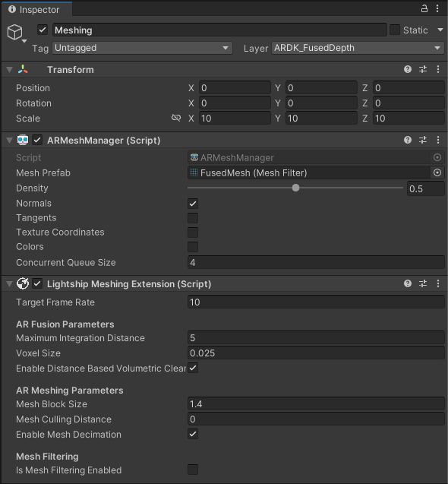Open the Layer dropdown ARDK_FusedDepth

358,48
